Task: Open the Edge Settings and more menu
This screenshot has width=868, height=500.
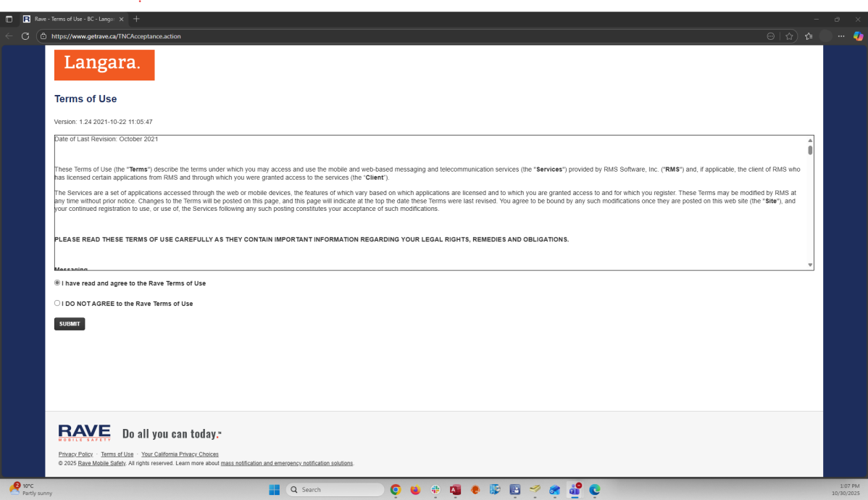Action: point(841,36)
